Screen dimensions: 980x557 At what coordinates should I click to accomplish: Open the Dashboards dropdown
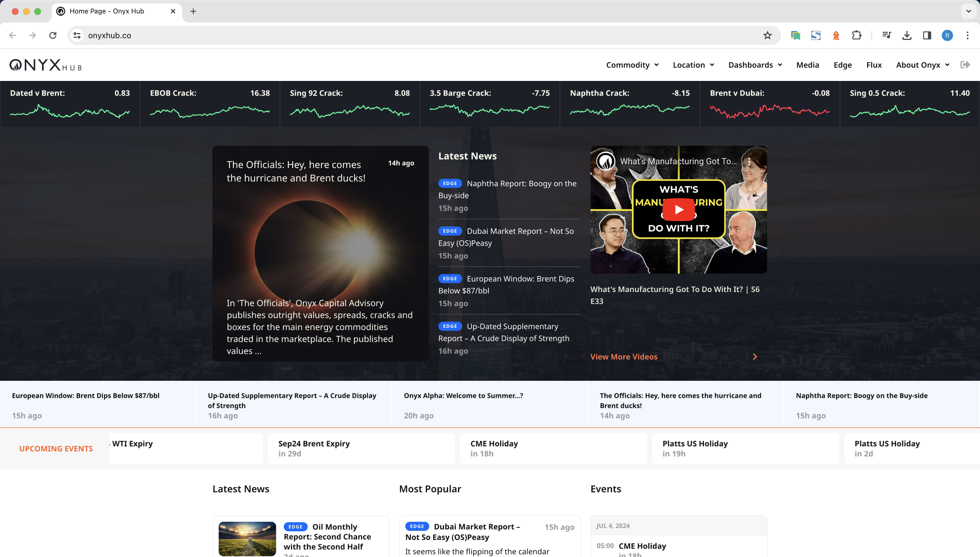[x=755, y=65]
